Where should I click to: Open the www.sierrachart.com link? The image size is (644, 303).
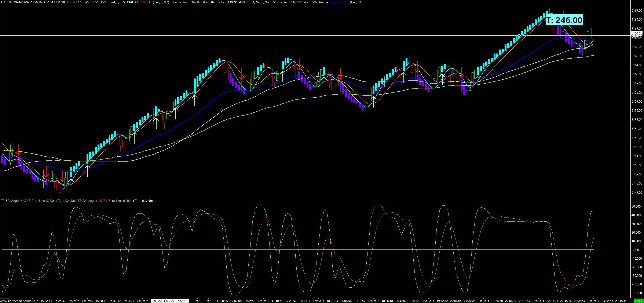(x=15, y=301)
